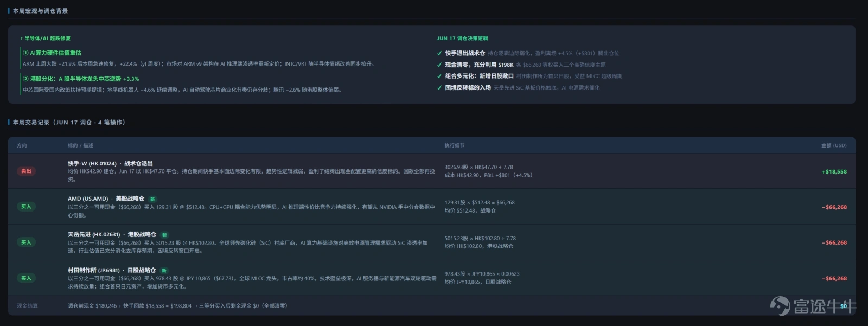Click the 标的 / 描述 column header
The width and height of the screenshot is (868, 326).
pyautogui.click(x=80, y=145)
